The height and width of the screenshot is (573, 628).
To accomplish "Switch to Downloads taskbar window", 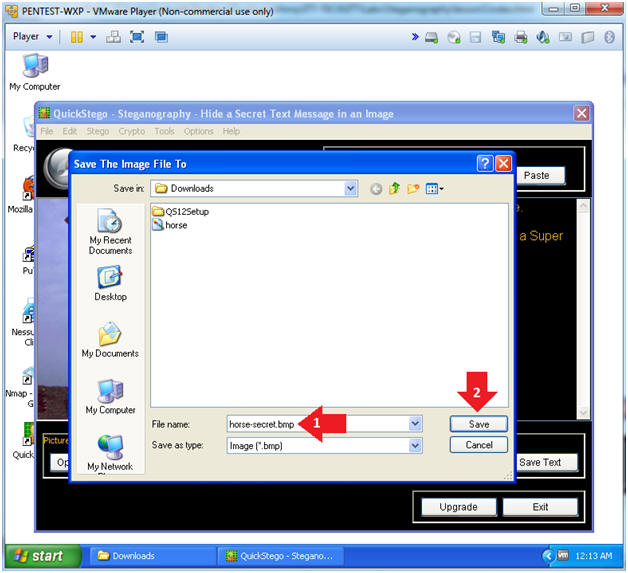I will pos(152,556).
